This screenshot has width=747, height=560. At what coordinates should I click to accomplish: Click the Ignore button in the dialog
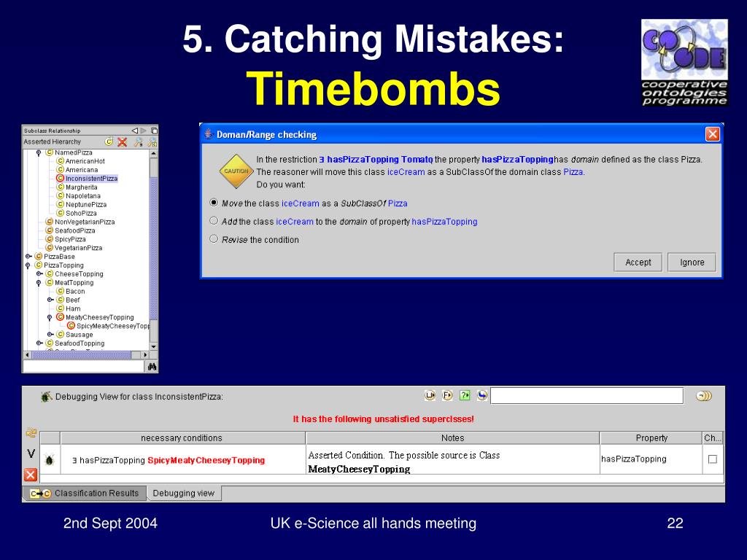pyautogui.click(x=692, y=262)
